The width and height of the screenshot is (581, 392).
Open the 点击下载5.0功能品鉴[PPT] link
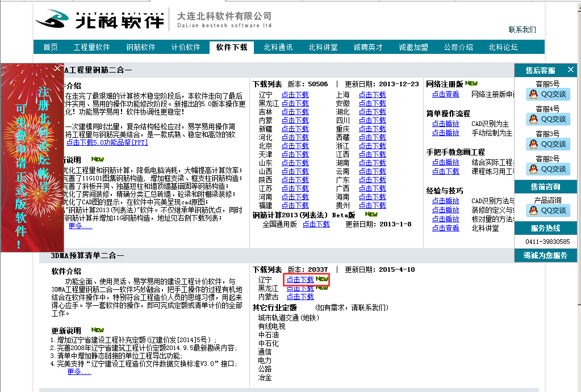point(107,142)
